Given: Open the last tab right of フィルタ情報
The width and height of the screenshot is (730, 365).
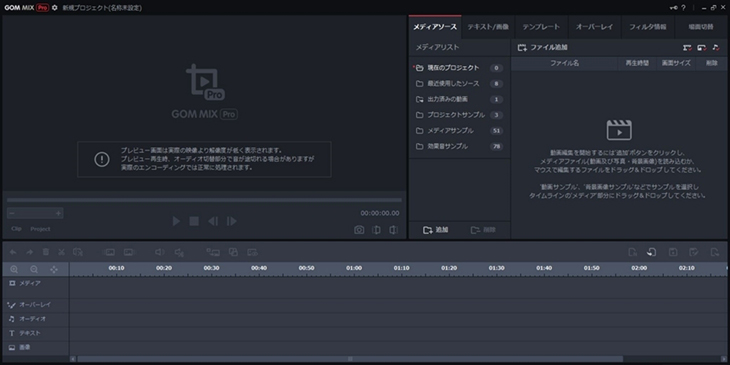Looking at the screenshot, I should (701, 27).
